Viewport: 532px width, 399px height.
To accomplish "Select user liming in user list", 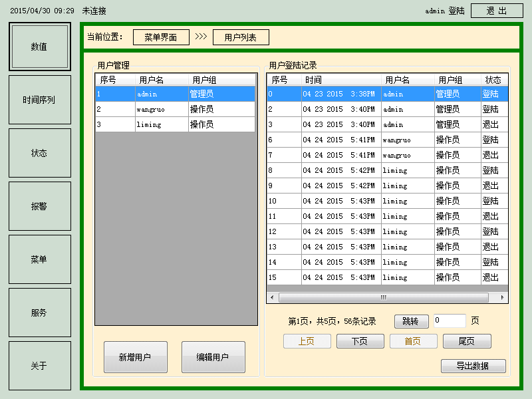I will click(x=175, y=124).
